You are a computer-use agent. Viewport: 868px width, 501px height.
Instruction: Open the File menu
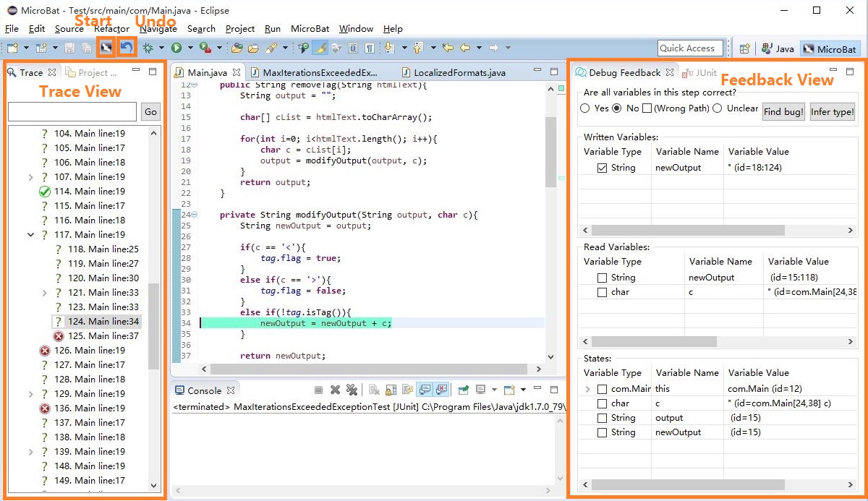tap(12, 29)
